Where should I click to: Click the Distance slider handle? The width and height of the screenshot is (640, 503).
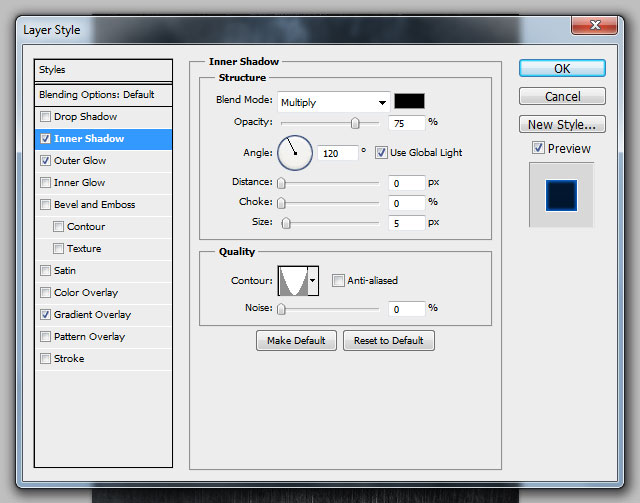click(281, 183)
